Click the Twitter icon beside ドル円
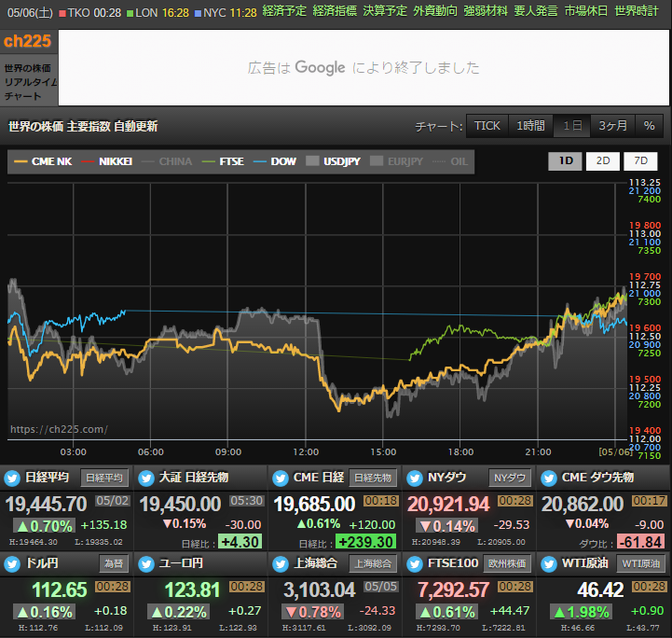The image size is (672, 638). 12,563
